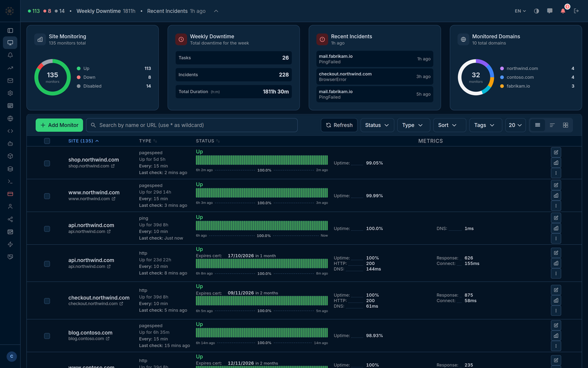Open the gear settings sidebar icon

(10, 93)
